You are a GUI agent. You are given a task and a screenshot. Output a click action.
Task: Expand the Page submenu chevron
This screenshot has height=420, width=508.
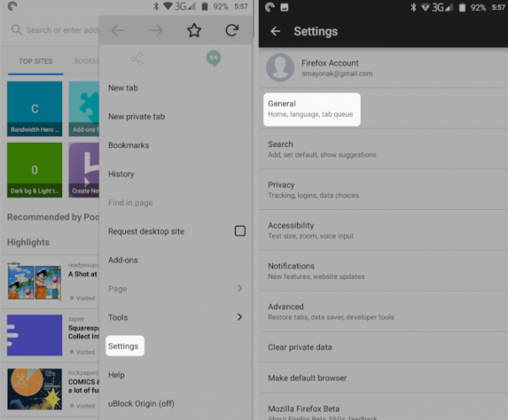240,288
